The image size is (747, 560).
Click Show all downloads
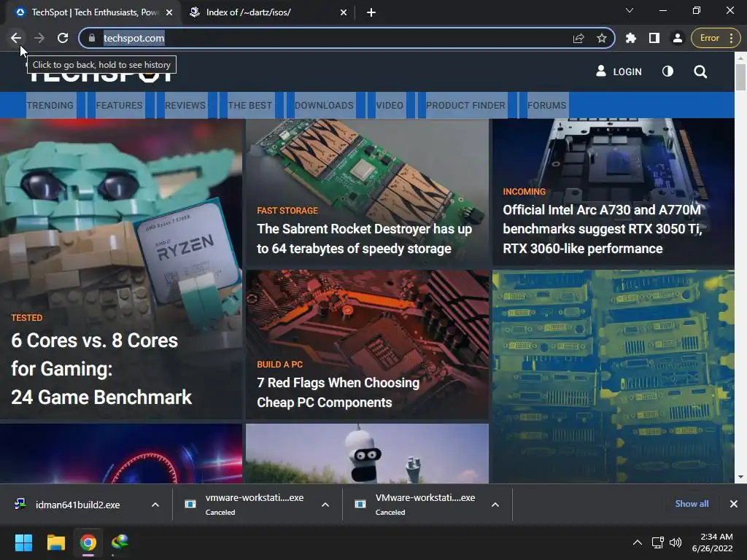(692, 504)
